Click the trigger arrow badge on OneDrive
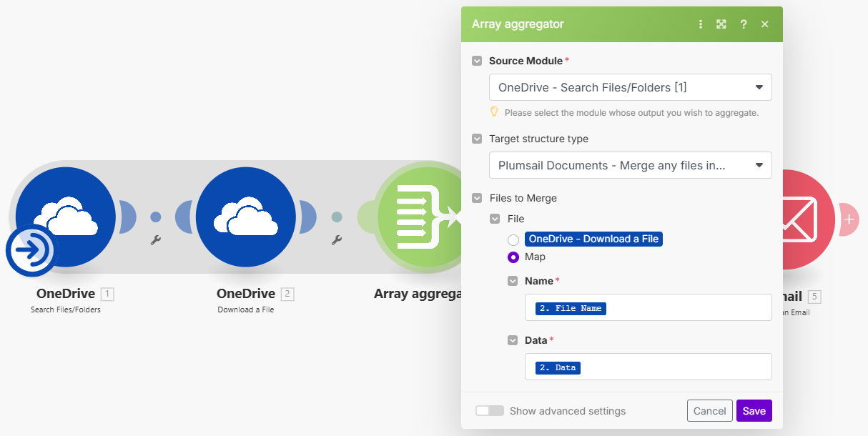This screenshot has width=868, height=436. click(x=31, y=251)
